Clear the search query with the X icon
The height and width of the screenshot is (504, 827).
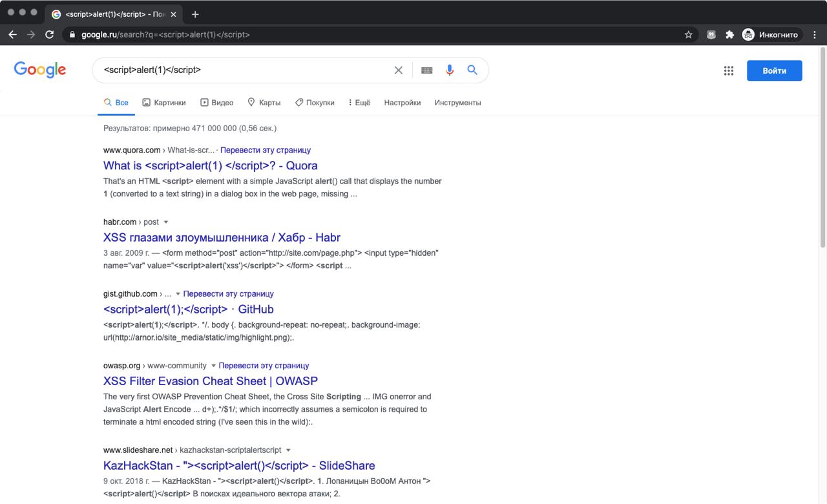[x=399, y=70]
